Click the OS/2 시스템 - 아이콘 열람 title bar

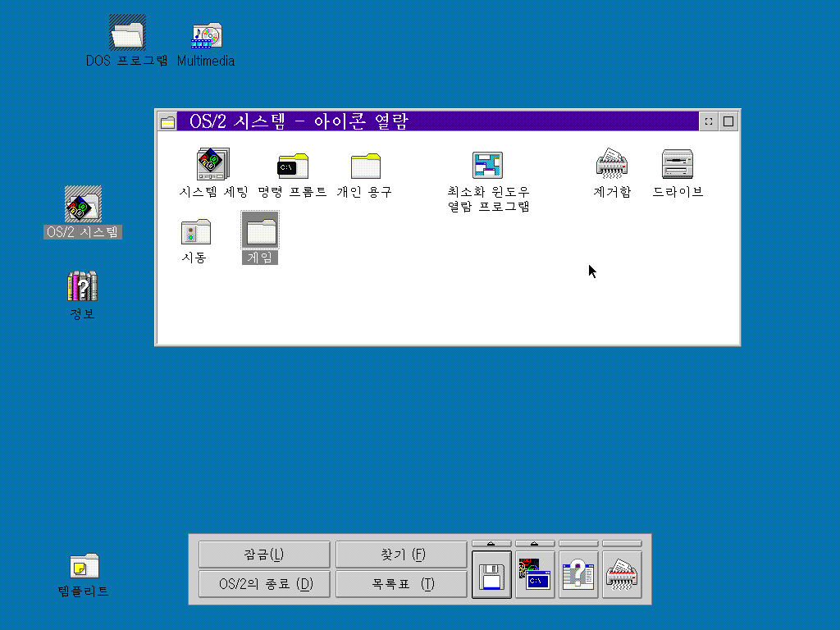(438, 121)
